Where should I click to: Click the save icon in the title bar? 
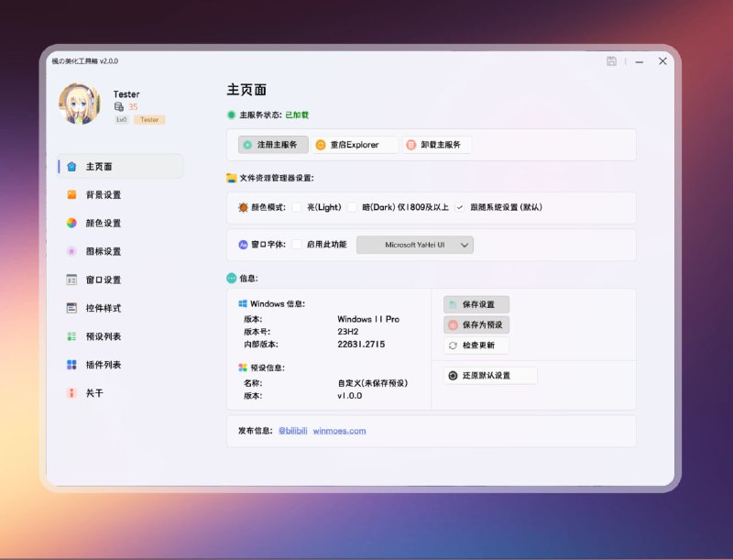pos(611,60)
